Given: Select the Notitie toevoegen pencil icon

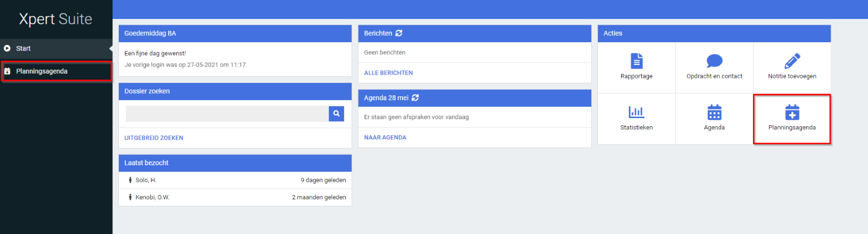Looking at the screenshot, I should [x=792, y=61].
